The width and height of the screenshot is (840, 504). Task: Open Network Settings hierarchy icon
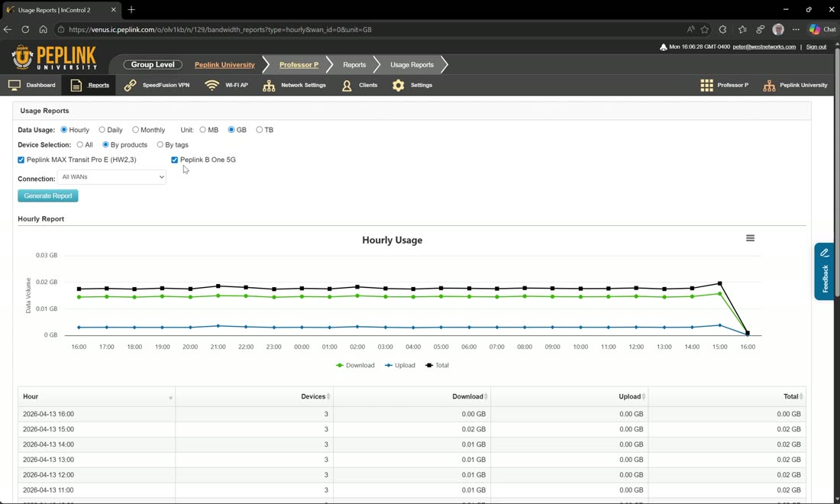(269, 86)
